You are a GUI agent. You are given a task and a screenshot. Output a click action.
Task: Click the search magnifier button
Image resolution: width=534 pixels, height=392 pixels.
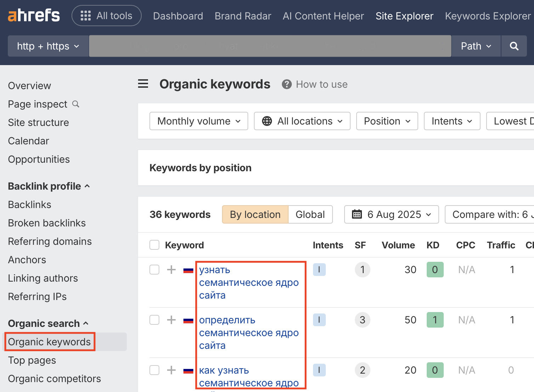tap(514, 46)
